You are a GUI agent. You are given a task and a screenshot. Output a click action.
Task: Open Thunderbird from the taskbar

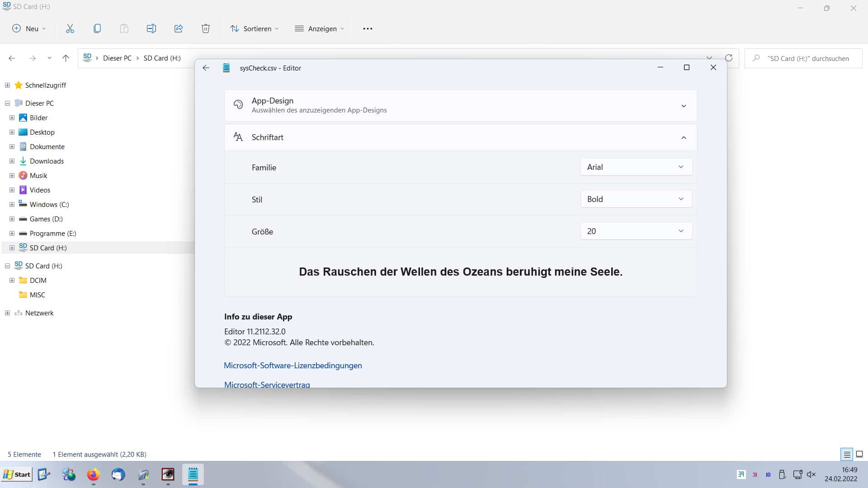(118, 474)
